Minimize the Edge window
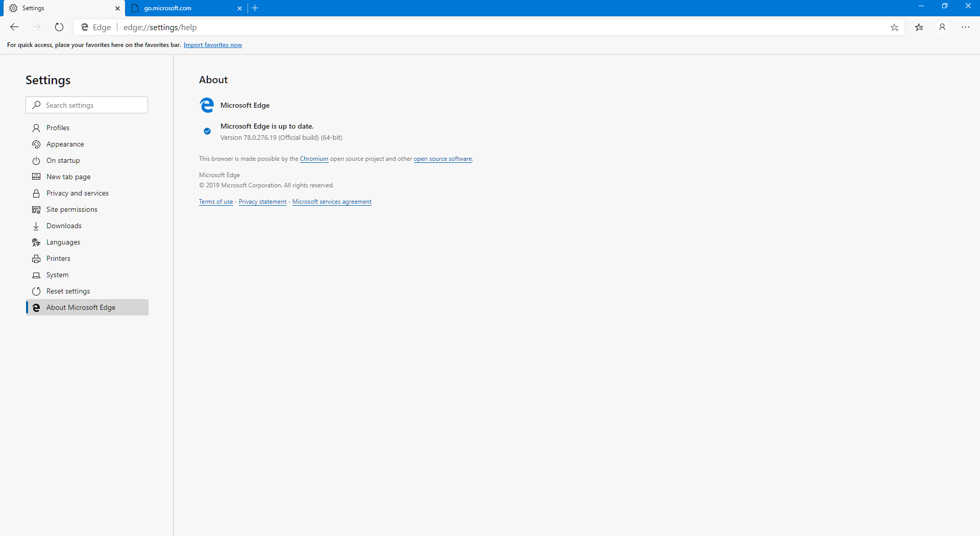This screenshot has height=536, width=980. click(921, 6)
